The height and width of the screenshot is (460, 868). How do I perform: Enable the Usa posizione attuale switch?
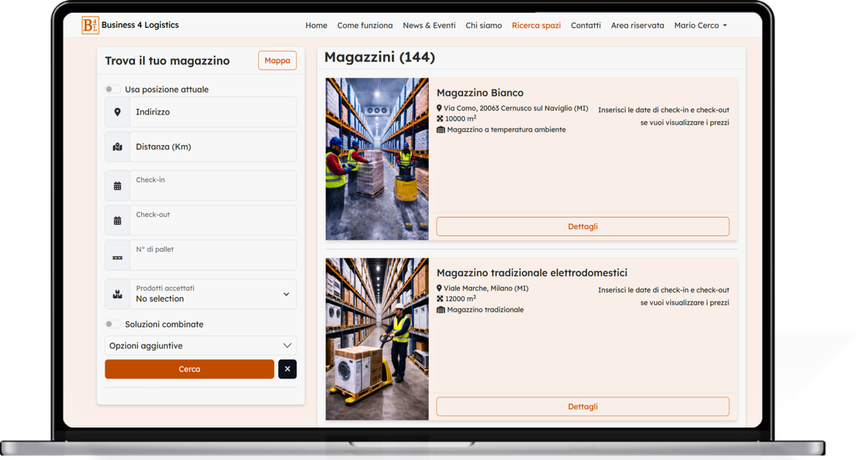pyautogui.click(x=113, y=90)
